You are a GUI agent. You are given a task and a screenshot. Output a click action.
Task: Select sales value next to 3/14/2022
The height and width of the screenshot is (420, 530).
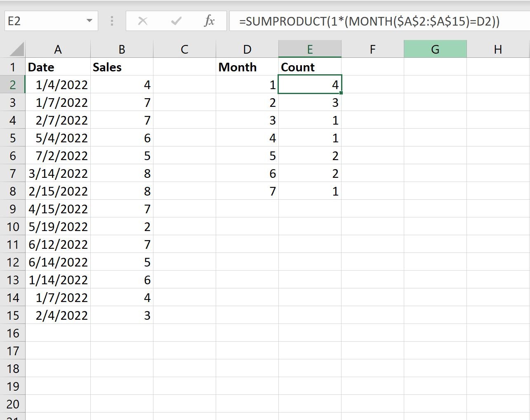[x=122, y=173]
